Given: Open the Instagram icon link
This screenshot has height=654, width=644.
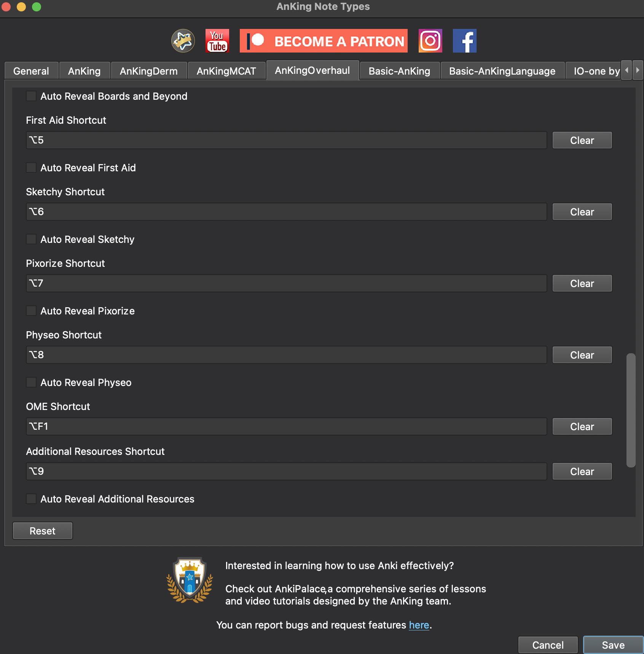Looking at the screenshot, I should tap(430, 41).
